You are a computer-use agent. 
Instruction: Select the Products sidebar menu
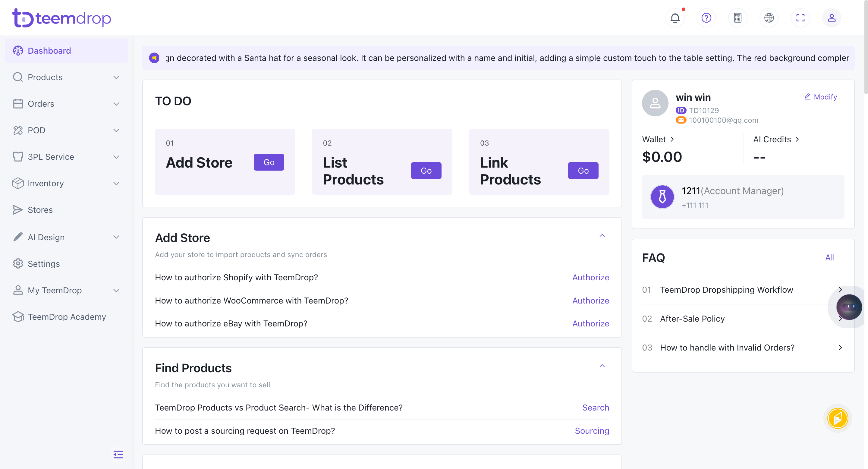pyautogui.click(x=66, y=77)
